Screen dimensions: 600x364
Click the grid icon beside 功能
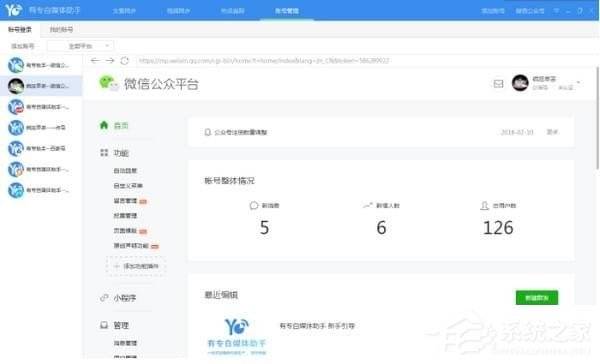click(x=104, y=153)
